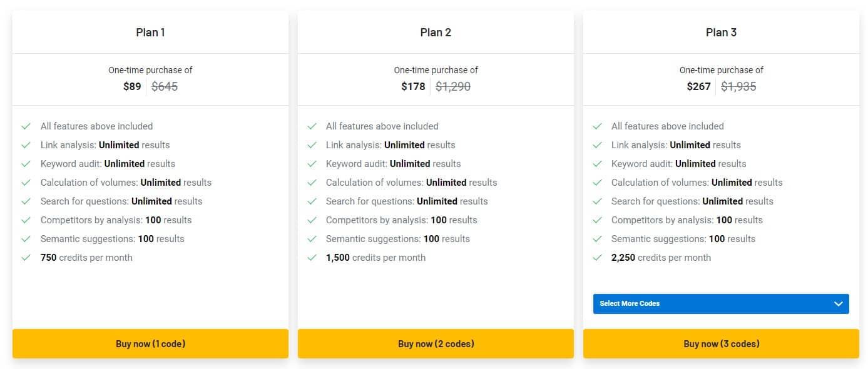Click the crossed-out $1,290 price
Image resolution: width=868 pixels, height=369 pixels.
[453, 86]
